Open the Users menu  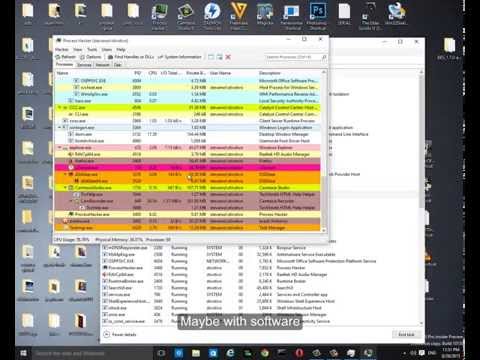point(107,49)
